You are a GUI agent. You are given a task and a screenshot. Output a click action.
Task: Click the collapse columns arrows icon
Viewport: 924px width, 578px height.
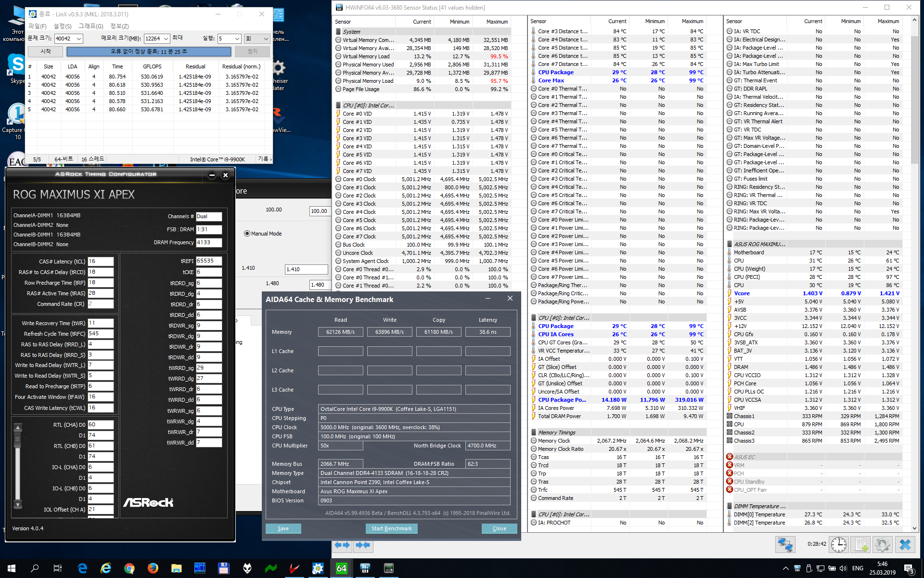(363, 545)
